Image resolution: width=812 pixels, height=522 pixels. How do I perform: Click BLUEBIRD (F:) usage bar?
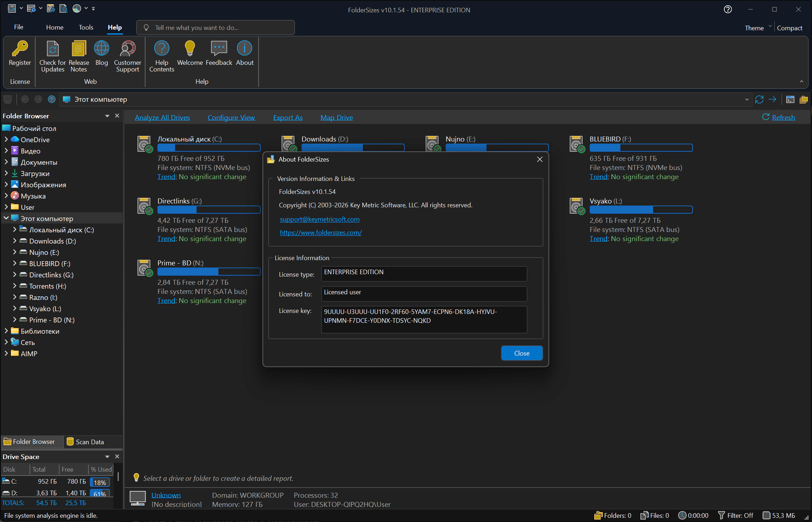point(641,148)
